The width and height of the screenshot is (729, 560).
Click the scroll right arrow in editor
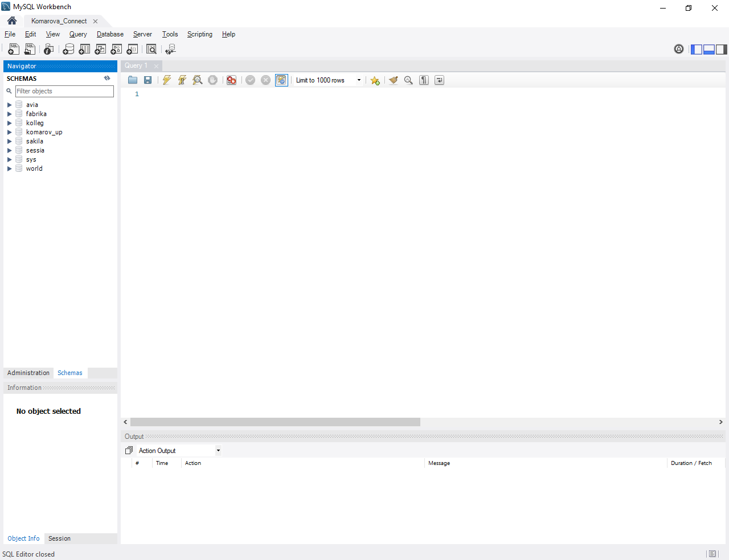click(720, 422)
